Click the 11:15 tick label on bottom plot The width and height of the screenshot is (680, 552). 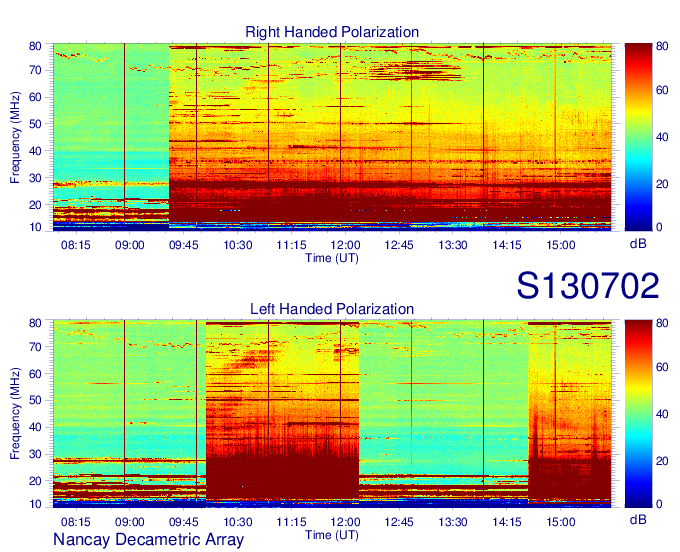(x=291, y=522)
